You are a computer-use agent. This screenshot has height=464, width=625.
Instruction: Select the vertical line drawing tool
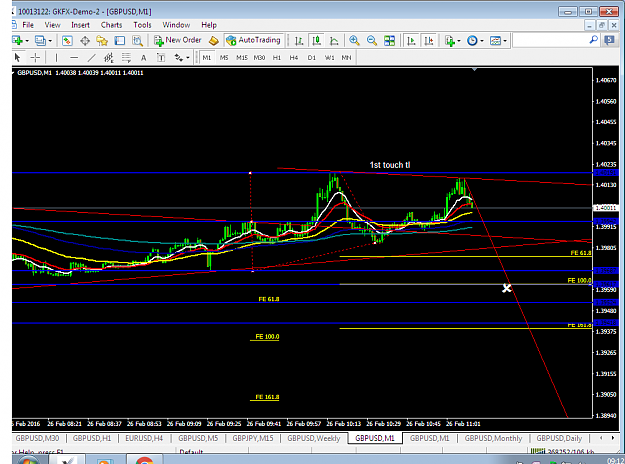coord(56,58)
